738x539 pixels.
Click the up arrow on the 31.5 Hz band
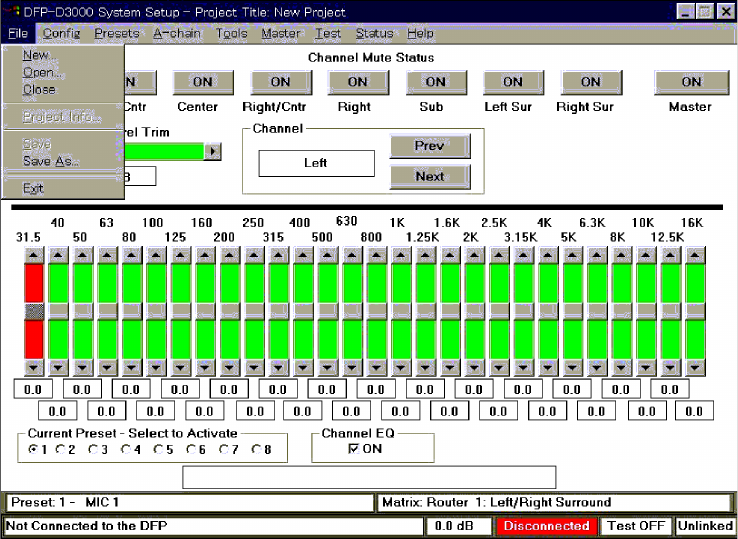coord(34,255)
